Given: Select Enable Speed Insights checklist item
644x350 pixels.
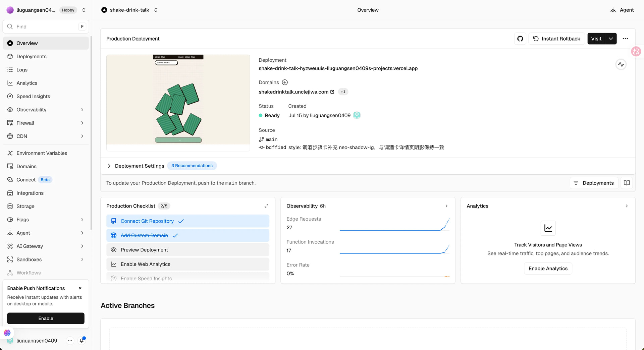Looking at the screenshot, I should click(x=188, y=278).
